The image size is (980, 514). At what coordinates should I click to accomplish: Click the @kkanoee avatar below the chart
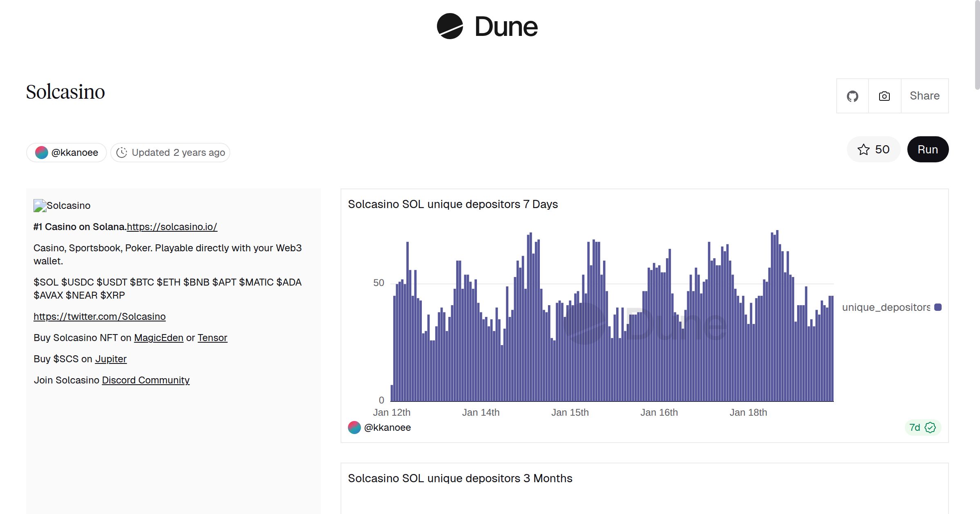tap(354, 428)
